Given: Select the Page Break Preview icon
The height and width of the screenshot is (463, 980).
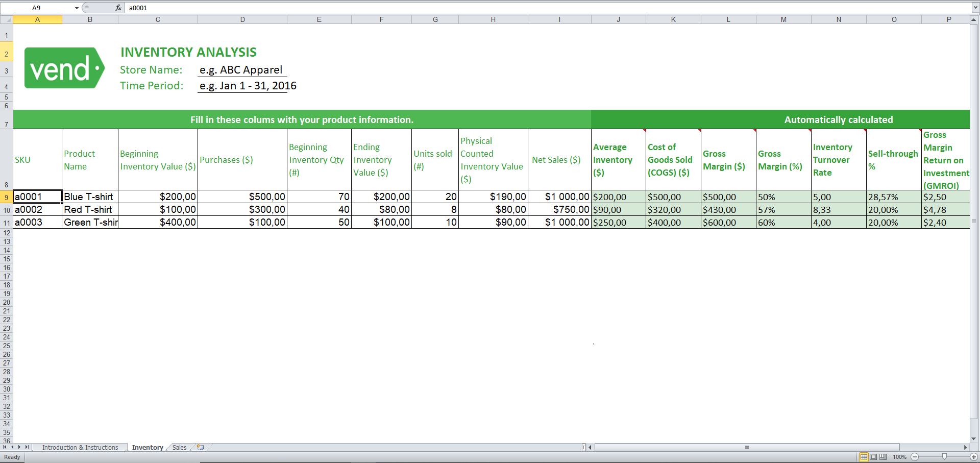Looking at the screenshot, I should point(883,457).
